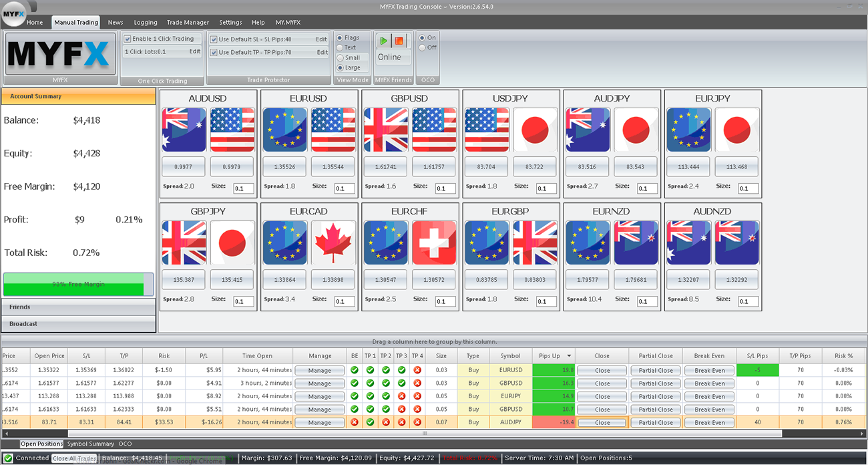Screen dimensions: 868x465
Task: Click the 93% Free Margin progress bar
Action: [x=78, y=284]
